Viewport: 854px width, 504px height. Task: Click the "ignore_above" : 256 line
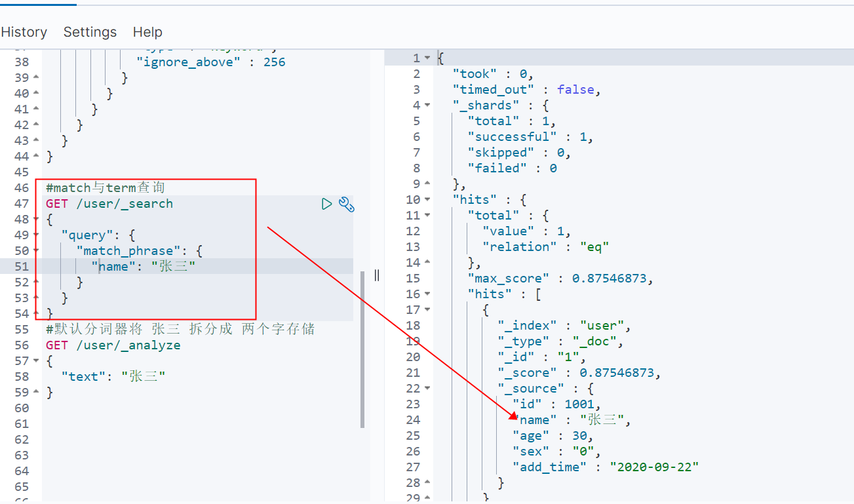[211, 62]
